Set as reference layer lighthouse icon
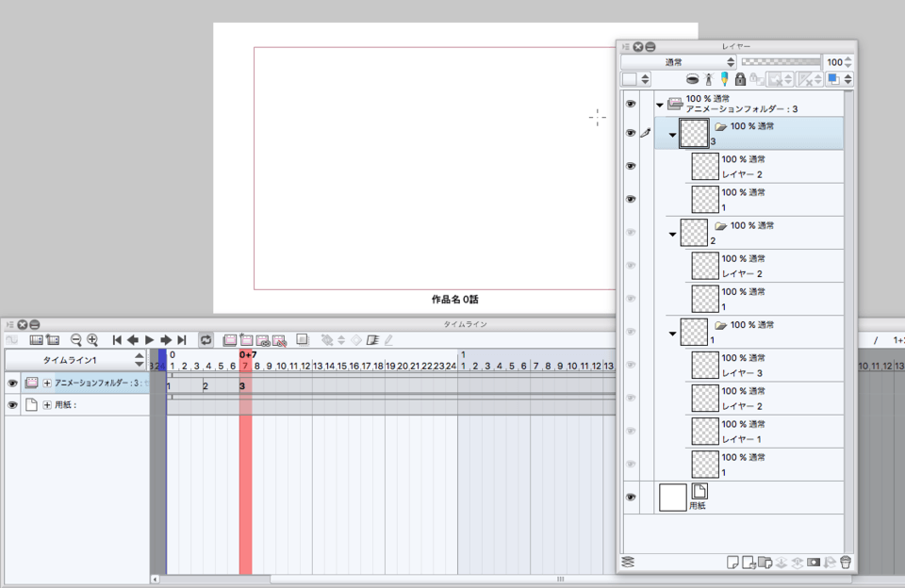The width and height of the screenshot is (905, 588). tap(709, 79)
